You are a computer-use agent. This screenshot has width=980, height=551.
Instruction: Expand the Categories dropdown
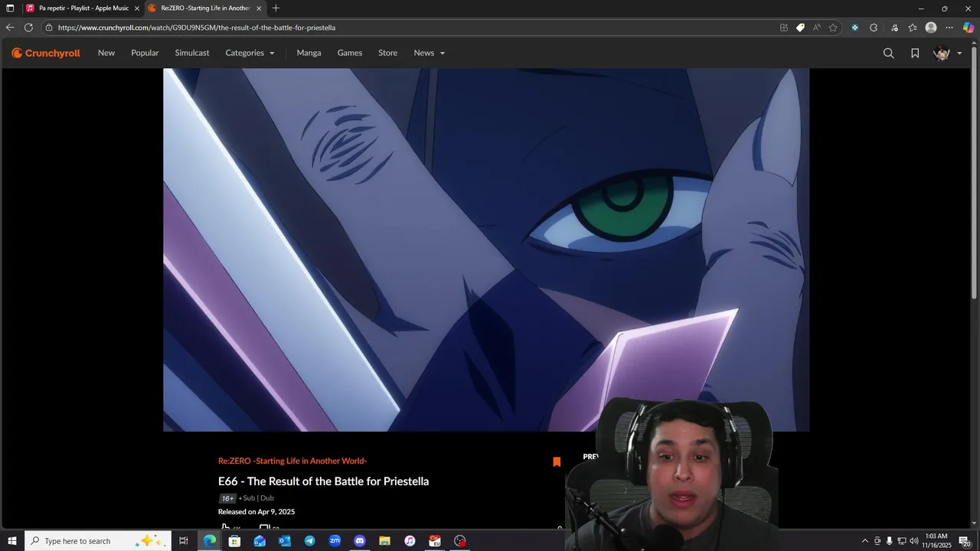click(250, 53)
